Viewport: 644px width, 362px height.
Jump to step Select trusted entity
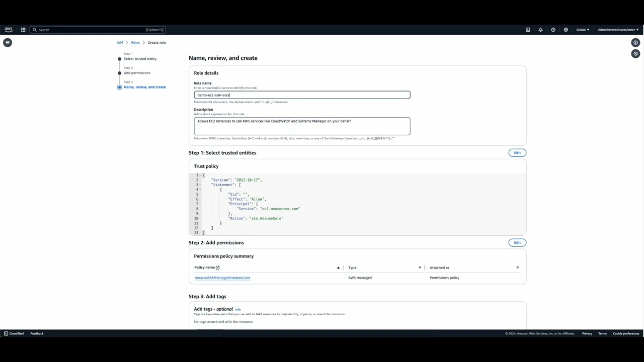click(140, 59)
